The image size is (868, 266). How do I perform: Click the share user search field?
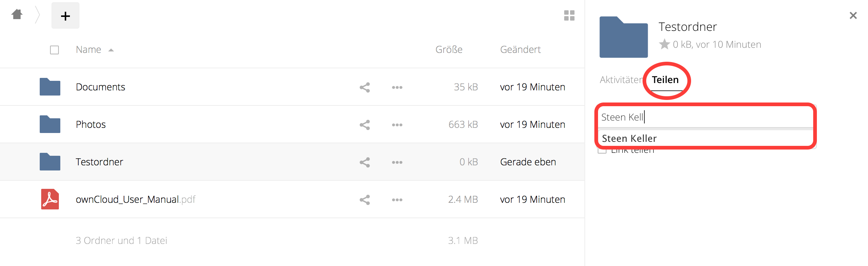706,117
